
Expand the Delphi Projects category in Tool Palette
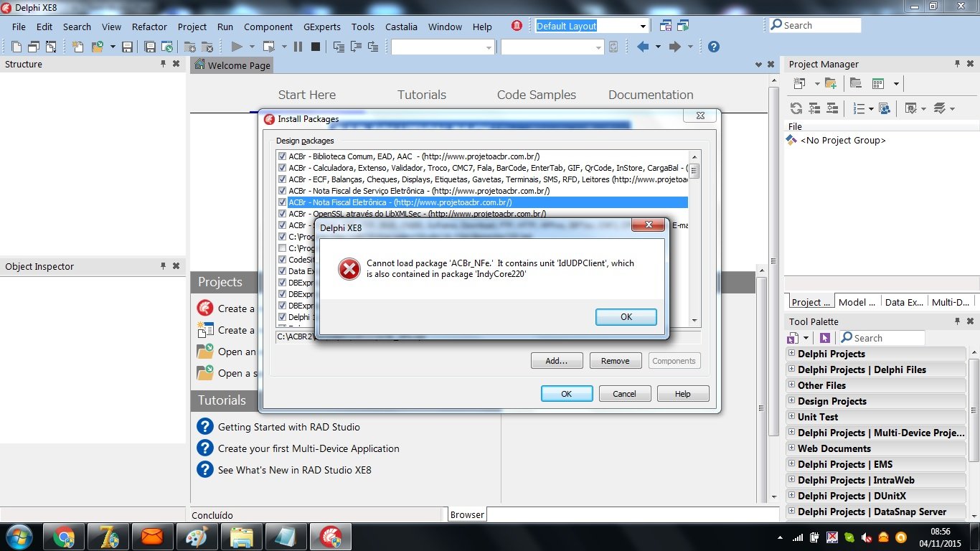791,353
